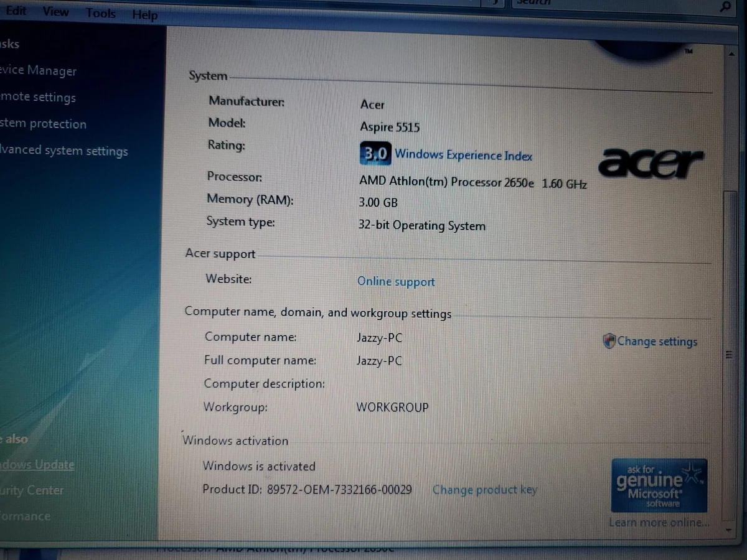The image size is (747, 560).
Task: Click the shield icon beside Change settings
Action: pos(609,340)
